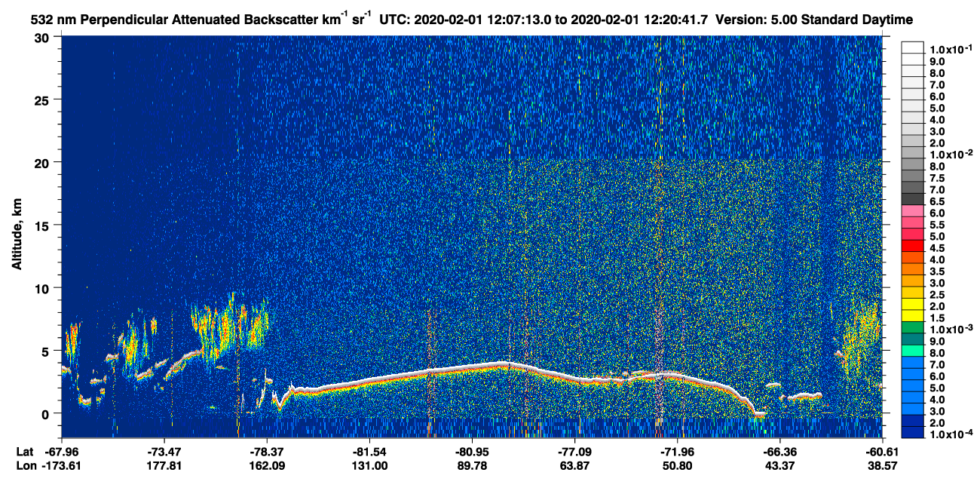Click colorbar label '1.5'

(937, 317)
